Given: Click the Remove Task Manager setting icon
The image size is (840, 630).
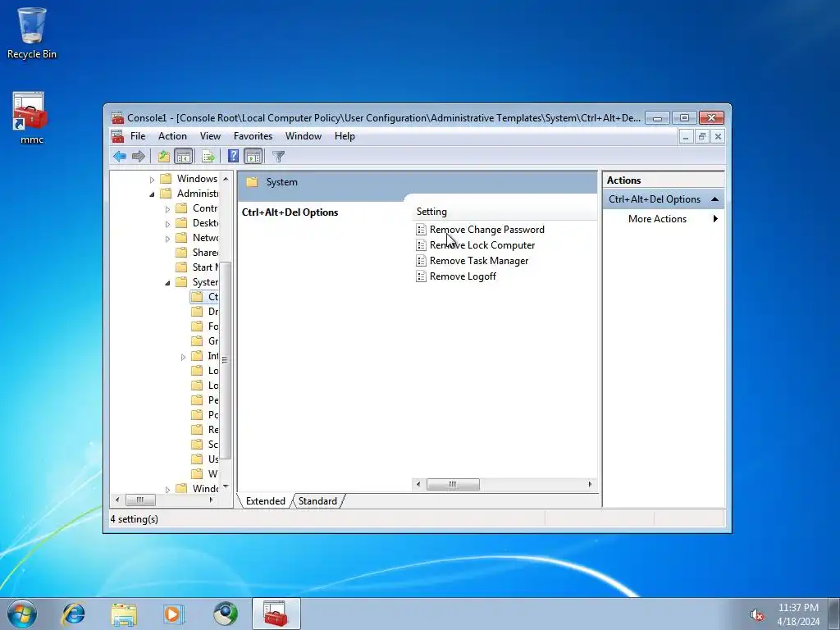Looking at the screenshot, I should pyautogui.click(x=421, y=260).
